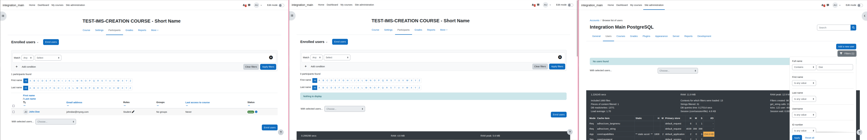
Task: Open help question mark in left window
Action: click(281, 132)
